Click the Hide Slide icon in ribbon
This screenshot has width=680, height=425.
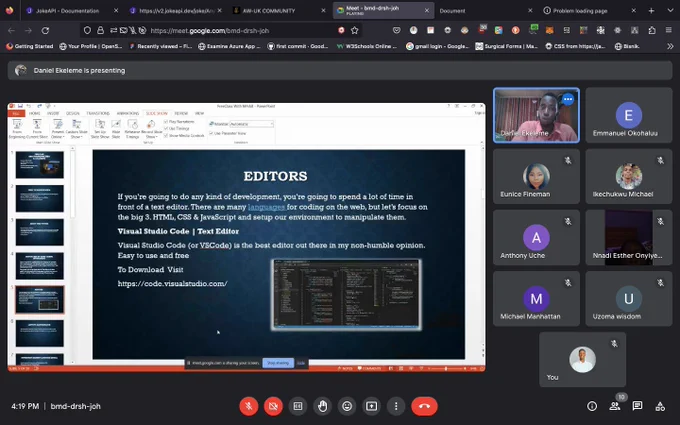pyautogui.click(x=116, y=129)
